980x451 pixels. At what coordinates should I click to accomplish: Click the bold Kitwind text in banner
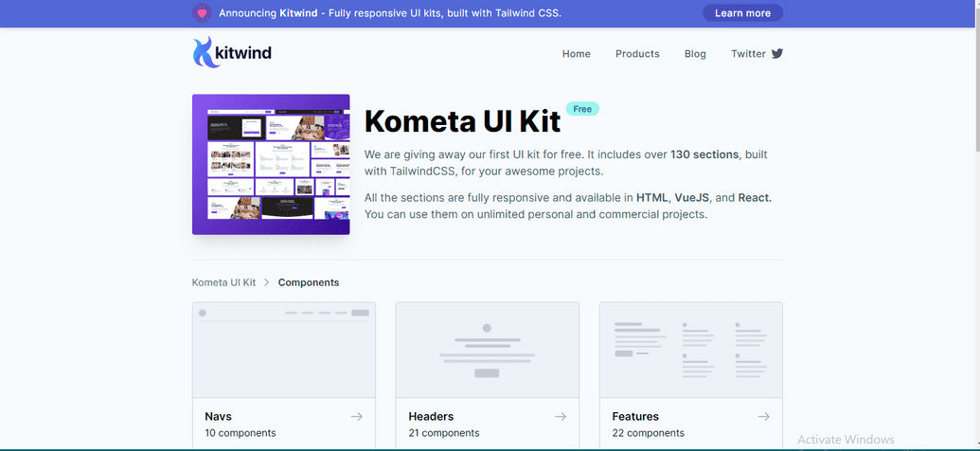(299, 13)
